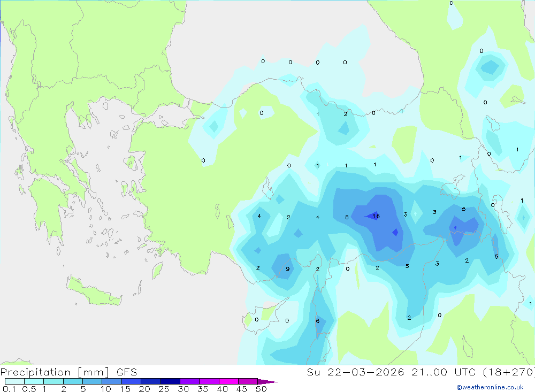Click the "15" legend scale label
Image resolution: width=535 pixels, height=392 pixels.
[x=125, y=389]
